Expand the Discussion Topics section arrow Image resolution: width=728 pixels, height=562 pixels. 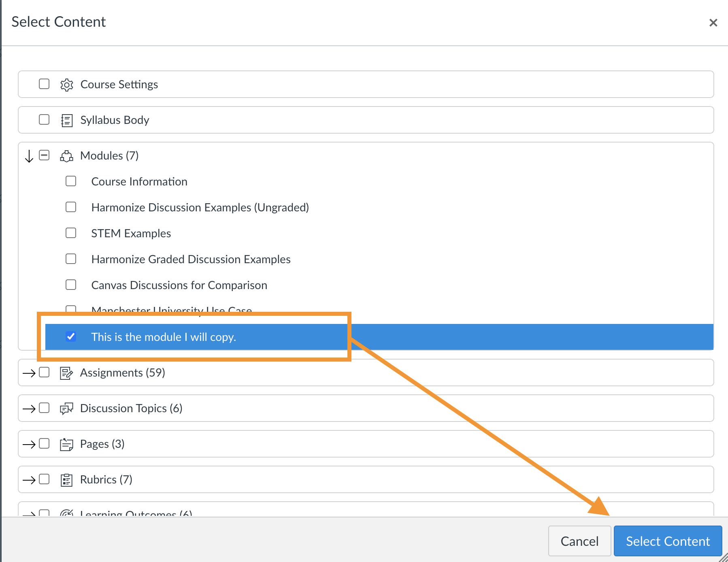point(29,409)
